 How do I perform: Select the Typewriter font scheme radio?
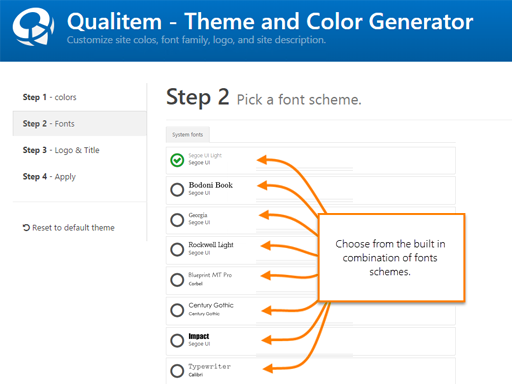pos(177,371)
